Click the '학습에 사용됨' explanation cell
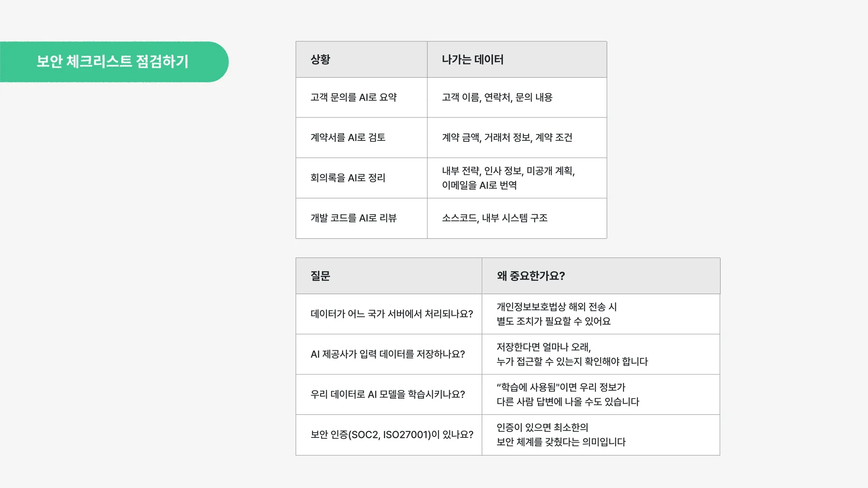Image resolution: width=868 pixels, height=488 pixels. point(568,394)
